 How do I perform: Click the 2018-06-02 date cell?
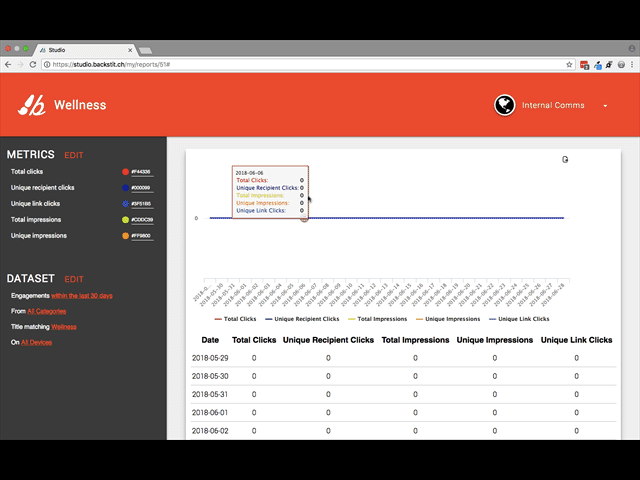(210, 431)
